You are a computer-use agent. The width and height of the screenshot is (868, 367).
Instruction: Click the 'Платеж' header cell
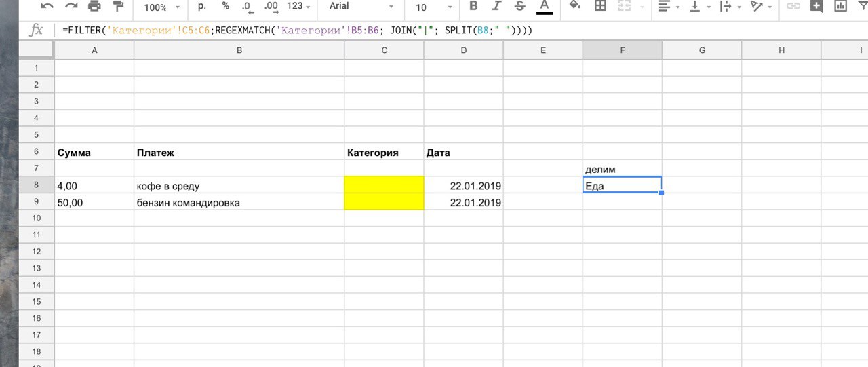(x=239, y=153)
